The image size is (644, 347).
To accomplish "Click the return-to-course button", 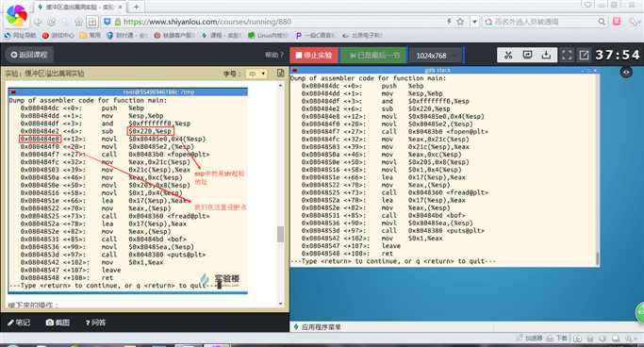I will coord(28,55).
